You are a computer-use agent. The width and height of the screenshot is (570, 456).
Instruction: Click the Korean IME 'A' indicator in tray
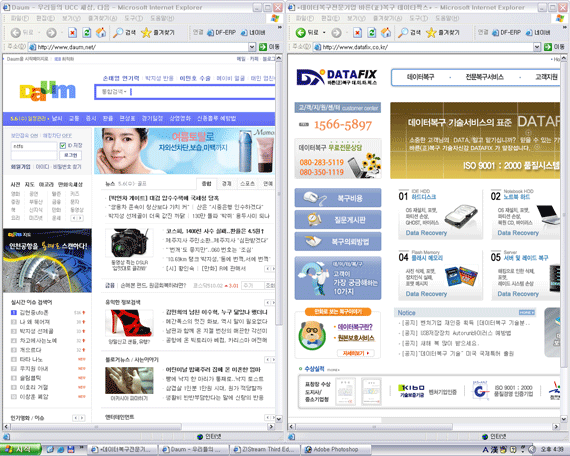point(485,450)
